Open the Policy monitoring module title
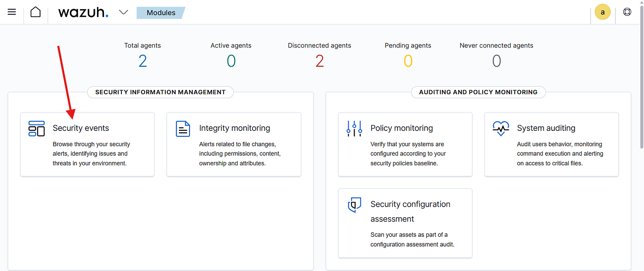This screenshot has width=644, height=271. click(x=402, y=128)
